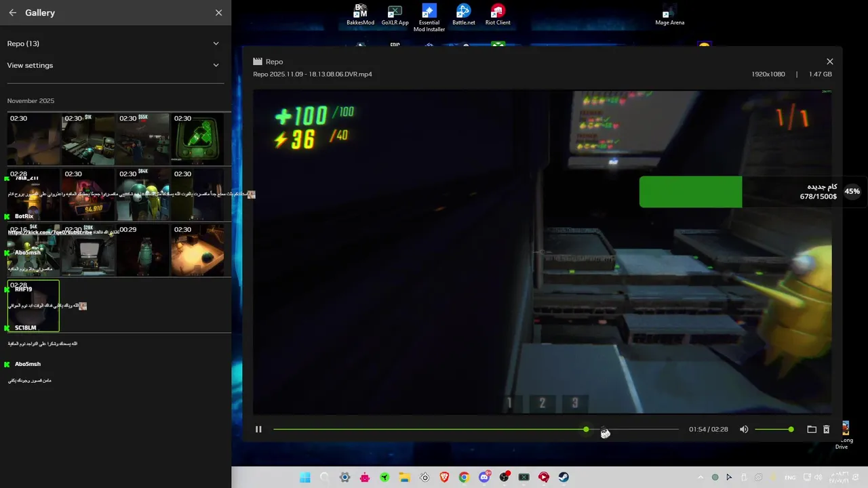Click the video file name Repo 2025.11.09 text

pos(312,74)
